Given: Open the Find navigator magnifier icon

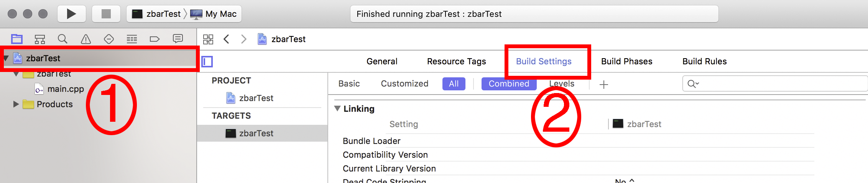Looking at the screenshot, I should [62, 39].
